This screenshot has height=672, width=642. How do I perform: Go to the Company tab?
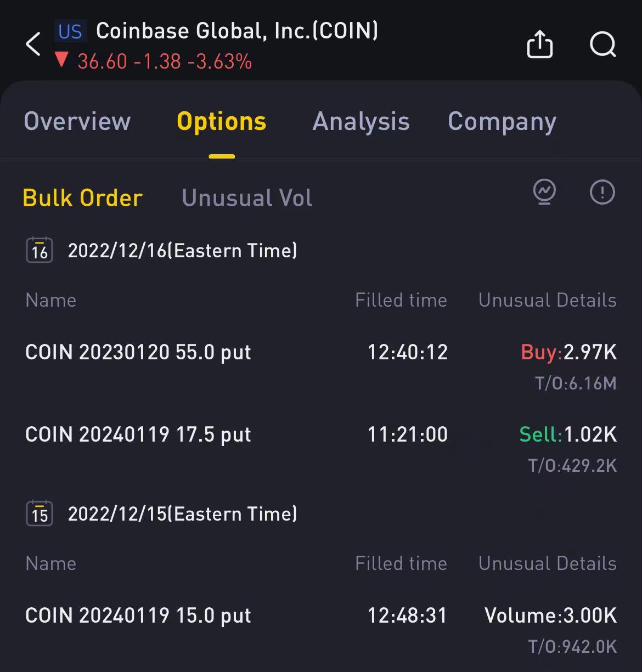click(x=502, y=122)
